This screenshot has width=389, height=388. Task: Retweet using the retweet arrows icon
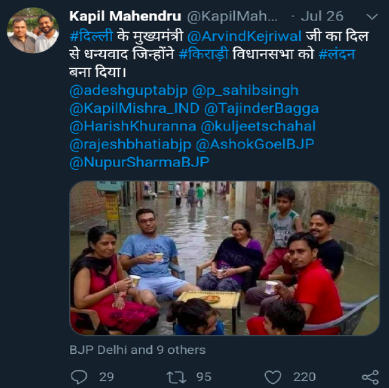(176, 377)
